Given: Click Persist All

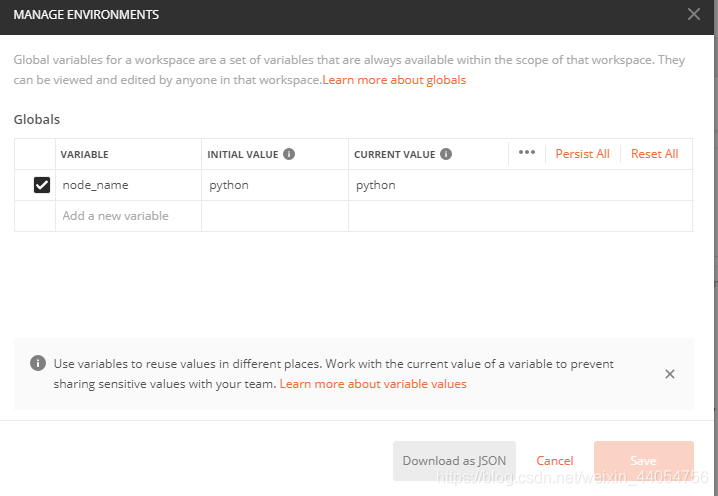Looking at the screenshot, I should click(x=582, y=154).
